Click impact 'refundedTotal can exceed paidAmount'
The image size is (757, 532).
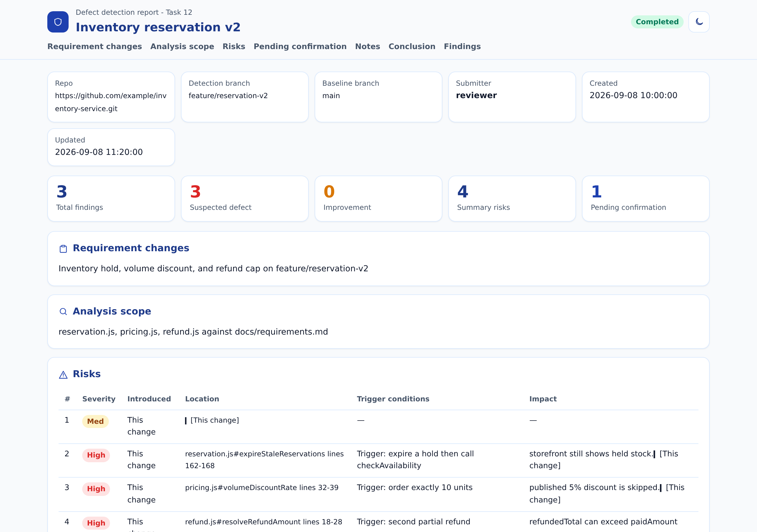pyautogui.click(x=603, y=522)
